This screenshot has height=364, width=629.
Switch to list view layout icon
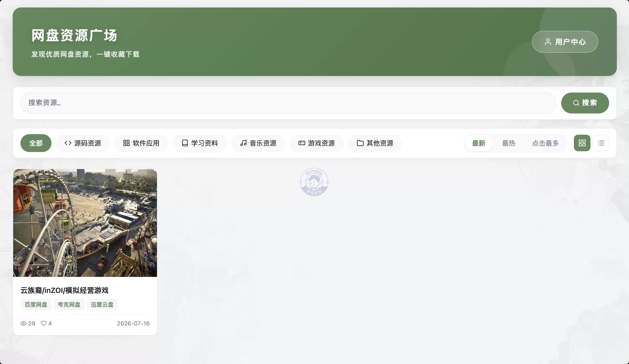[x=601, y=143]
